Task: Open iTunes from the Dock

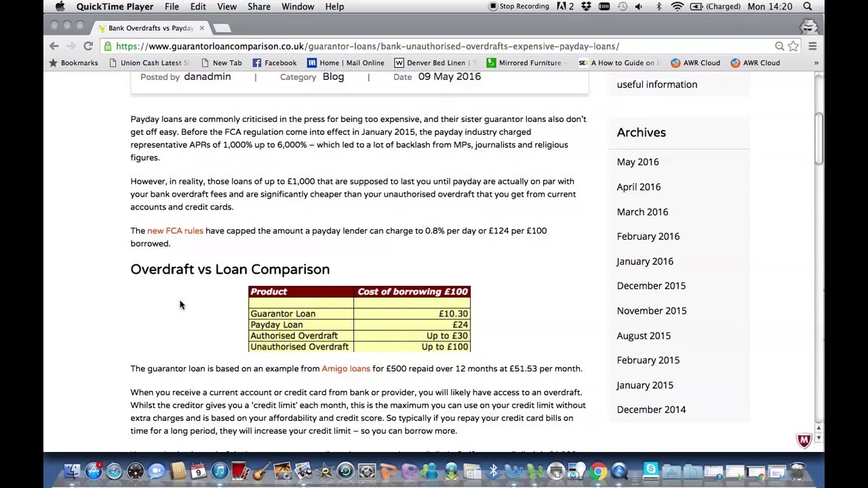Action: (x=220, y=471)
